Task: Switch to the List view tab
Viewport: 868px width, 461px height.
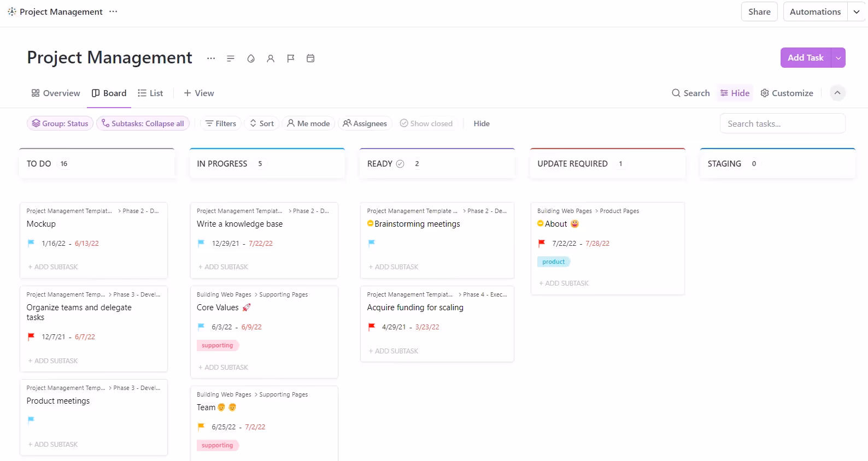Action: (150, 93)
